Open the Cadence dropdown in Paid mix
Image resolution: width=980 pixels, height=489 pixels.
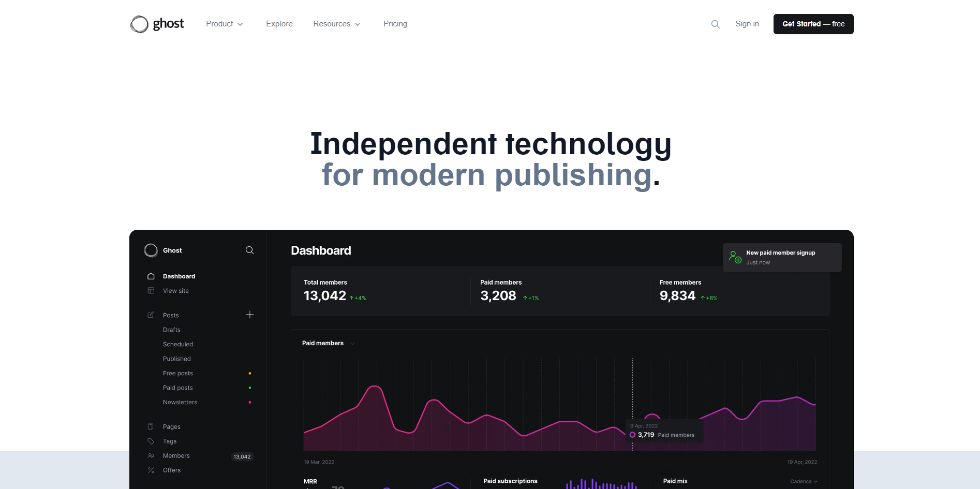[x=804, y=481]
